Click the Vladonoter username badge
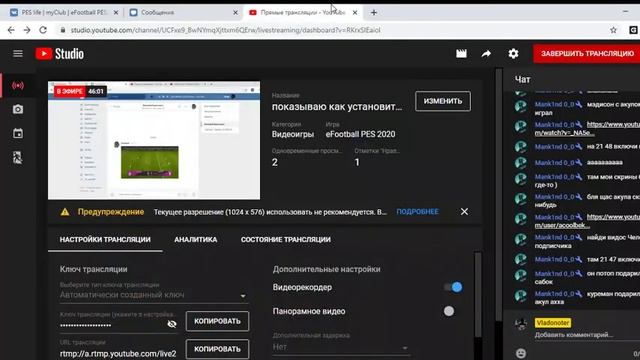Image resolution: width=640 pixels, height=360 pixels. coord(553,323)
